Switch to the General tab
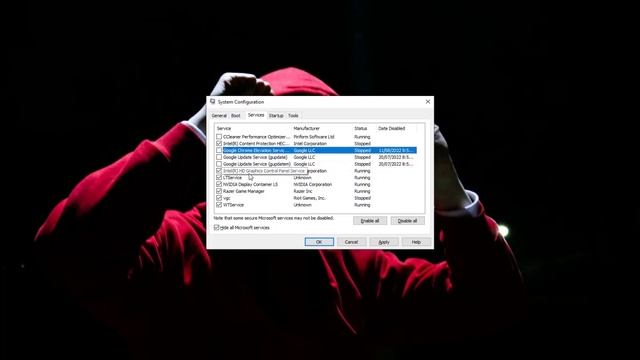Screen dimensions: 640x360 [219, 116]
